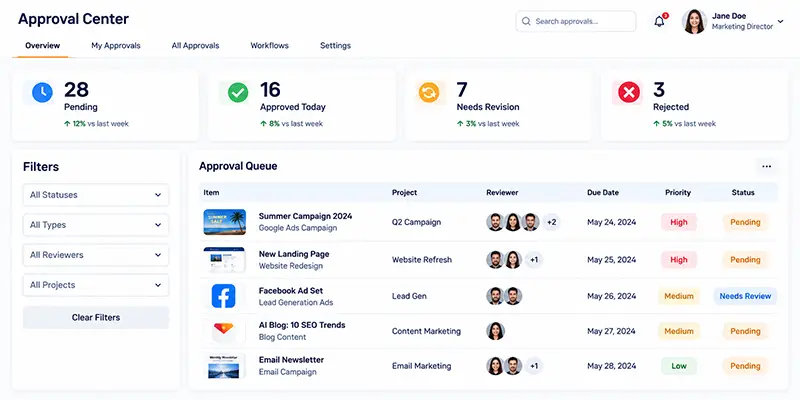The height and width of the screenshot is (400, 800).
Task: Click the High priority badge for Summer Campaign
Action: [x=679, y=222]
